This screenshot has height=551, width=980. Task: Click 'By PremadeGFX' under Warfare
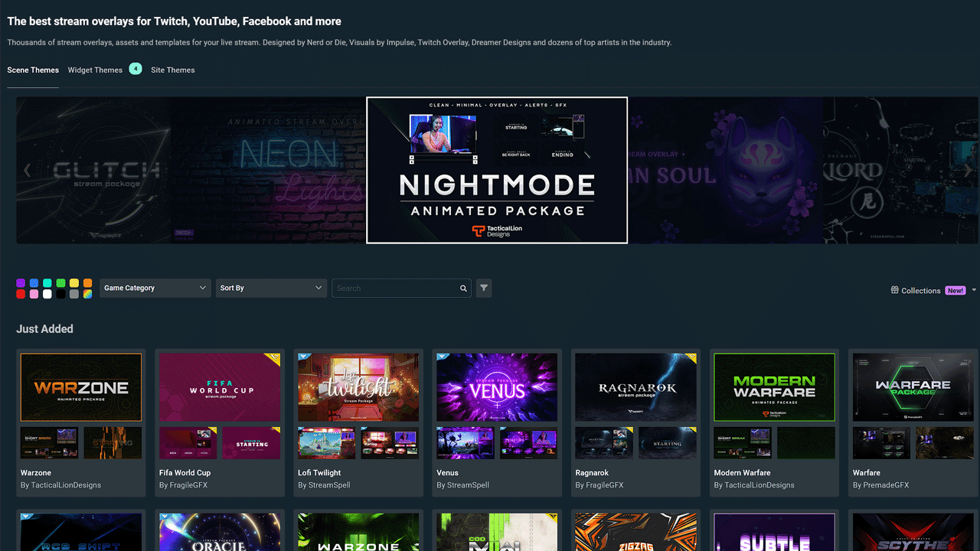coord(880,485)
